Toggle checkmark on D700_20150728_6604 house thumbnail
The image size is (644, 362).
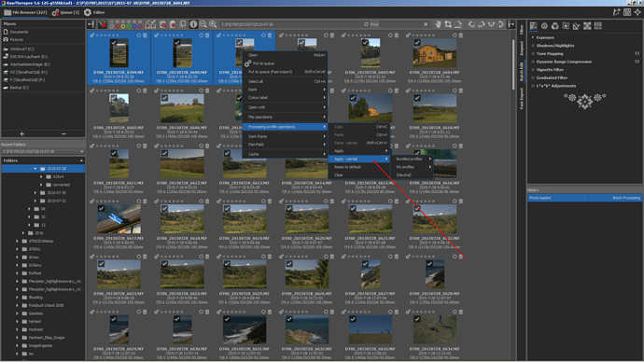pyautogui.click(x=417, y=42)
